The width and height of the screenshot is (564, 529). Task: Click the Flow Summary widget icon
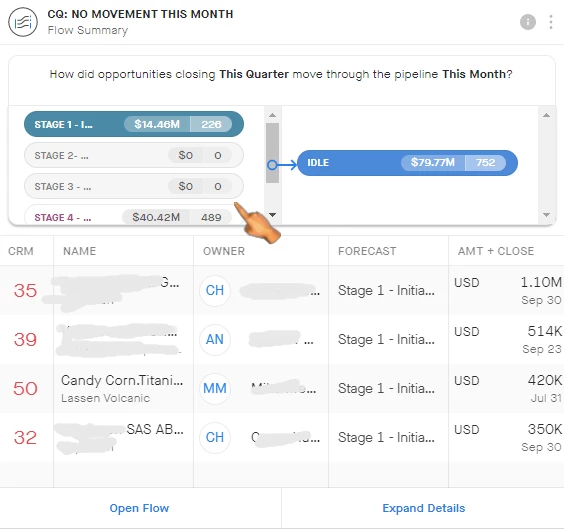[23, 22]
